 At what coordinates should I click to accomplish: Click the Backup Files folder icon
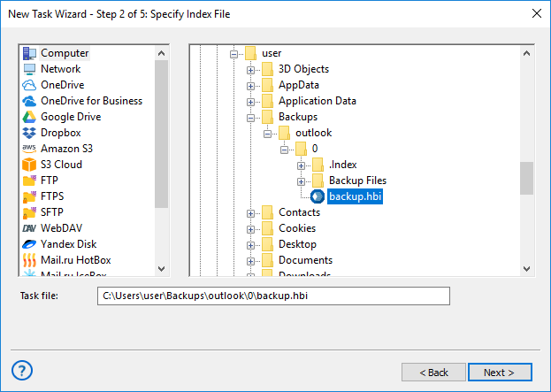click(318, 181)
